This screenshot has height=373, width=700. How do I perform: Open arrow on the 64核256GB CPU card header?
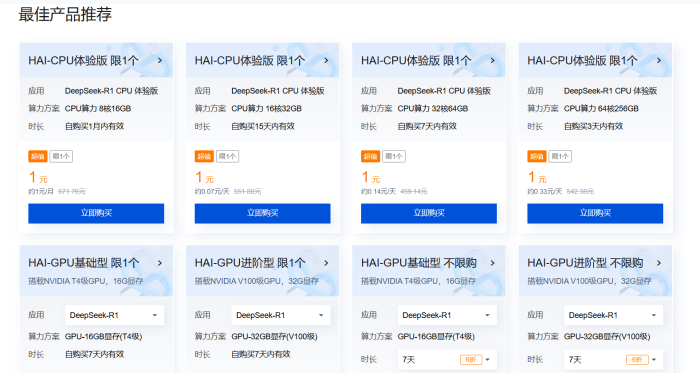pyautogui.click(x=659, y=61)
